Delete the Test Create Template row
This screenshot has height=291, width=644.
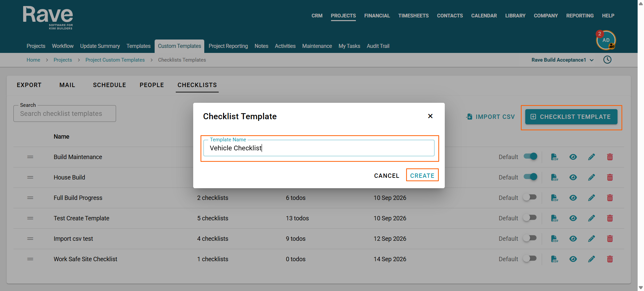[x=610, y=218]
